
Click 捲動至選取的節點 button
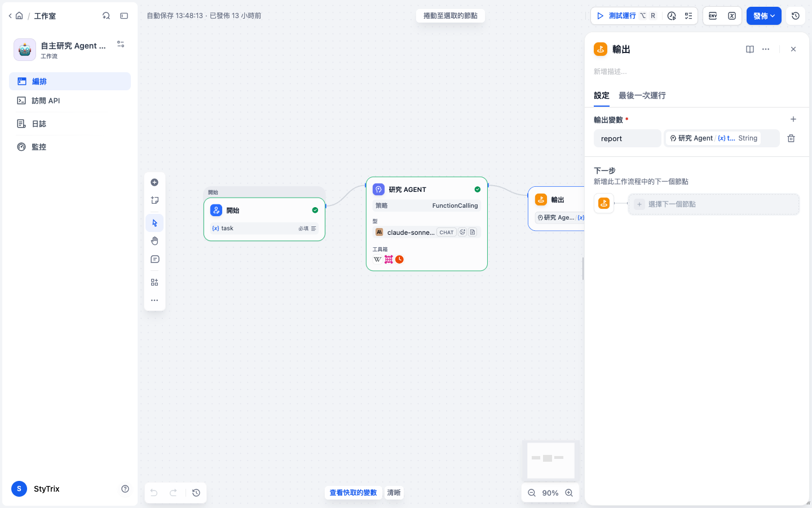coord(451,16)
